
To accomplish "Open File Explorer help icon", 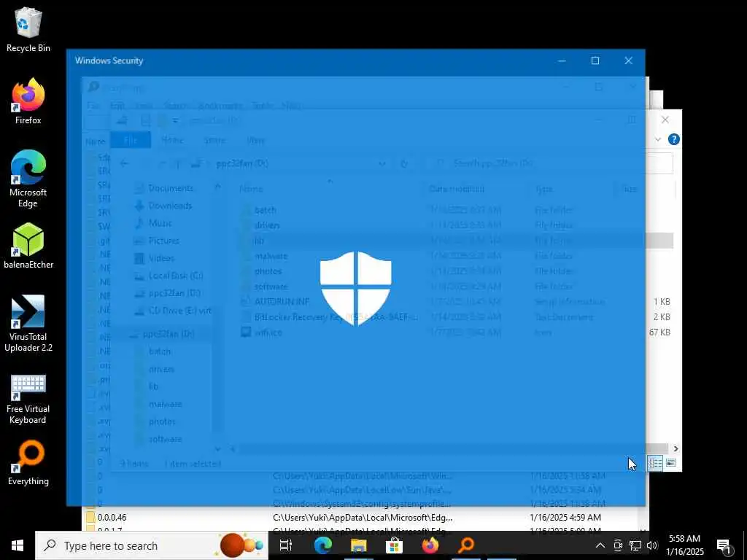I will point(673,139).
